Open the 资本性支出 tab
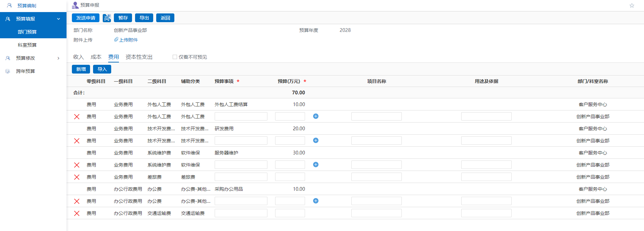The image size is (644, 231). click(139, 57)
